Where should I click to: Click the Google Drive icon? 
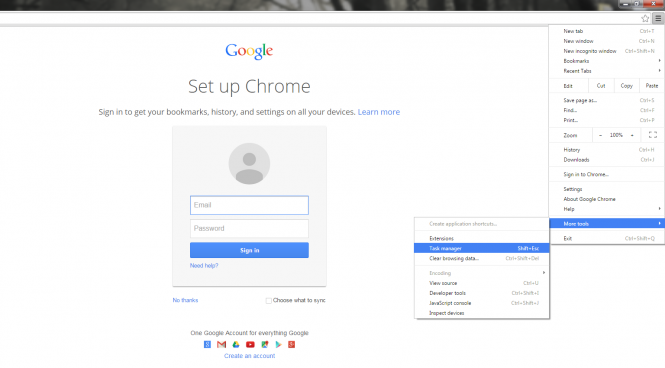point(236,344)
